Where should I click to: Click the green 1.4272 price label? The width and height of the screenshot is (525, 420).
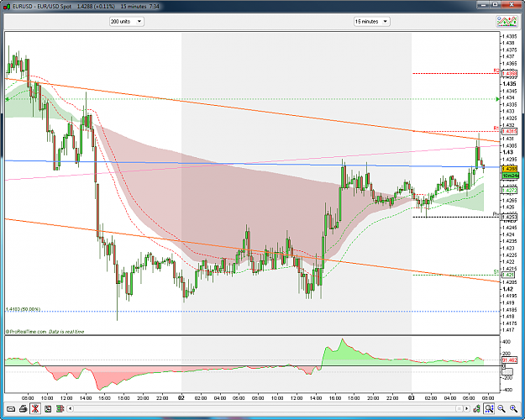(510, 191)
